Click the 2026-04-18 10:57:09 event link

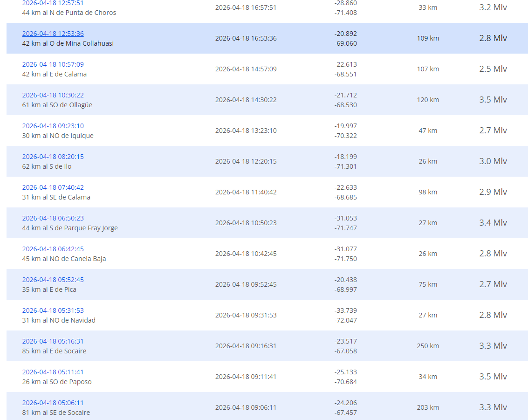pos(53,64)
